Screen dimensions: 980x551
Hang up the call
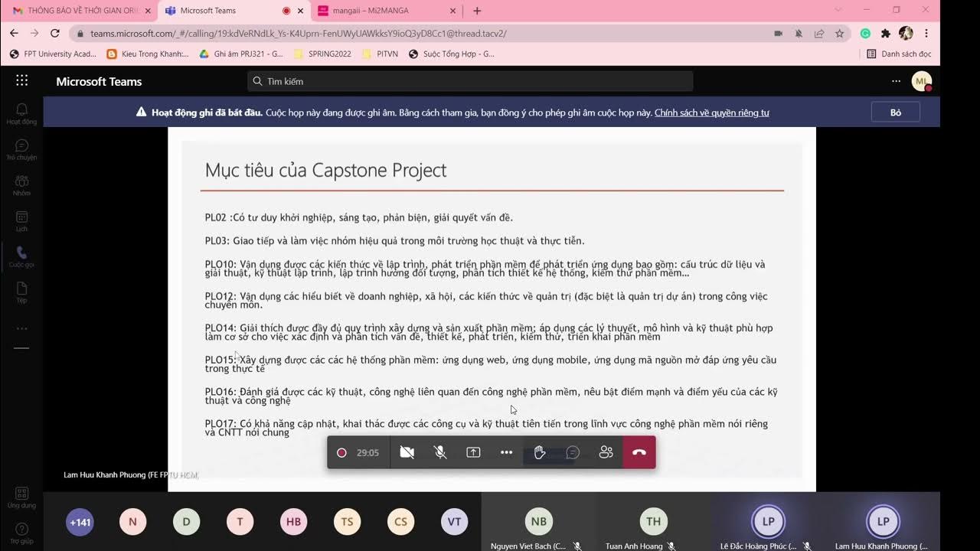point(639,452)
